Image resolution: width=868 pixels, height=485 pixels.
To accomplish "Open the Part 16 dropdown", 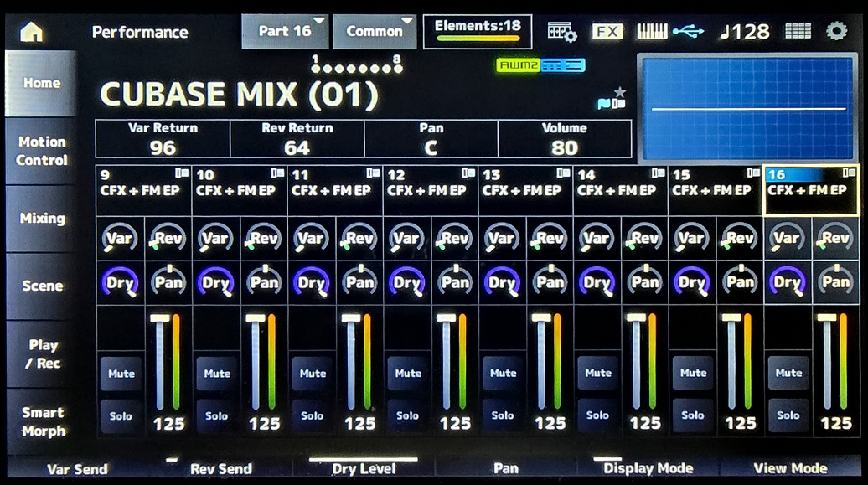I will pyautogui.click(x=285, y=32).
